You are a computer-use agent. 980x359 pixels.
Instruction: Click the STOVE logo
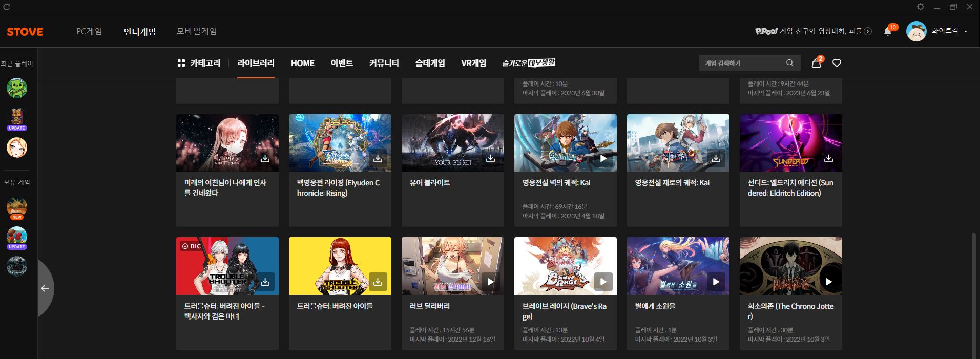click(x=25, y=32)
